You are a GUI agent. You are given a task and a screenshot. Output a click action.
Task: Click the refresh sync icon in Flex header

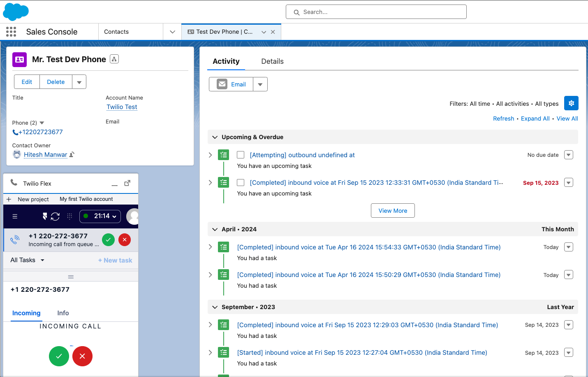(x=55, y=216)
